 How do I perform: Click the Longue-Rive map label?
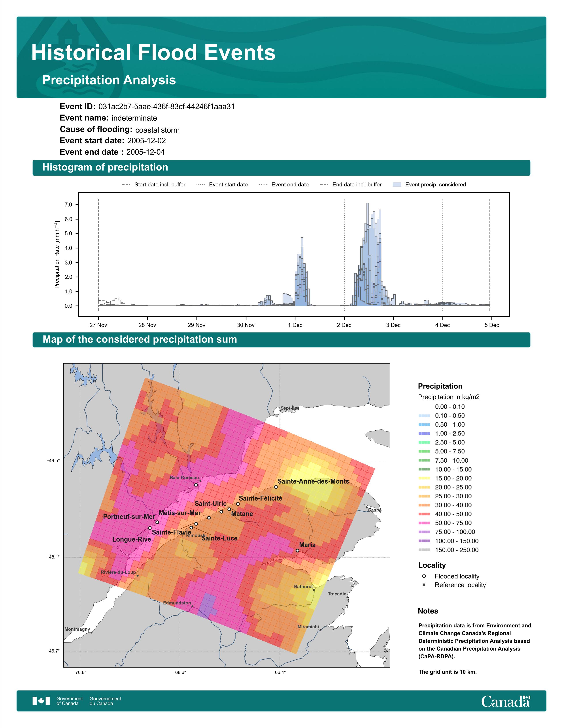tap(132, 539)
